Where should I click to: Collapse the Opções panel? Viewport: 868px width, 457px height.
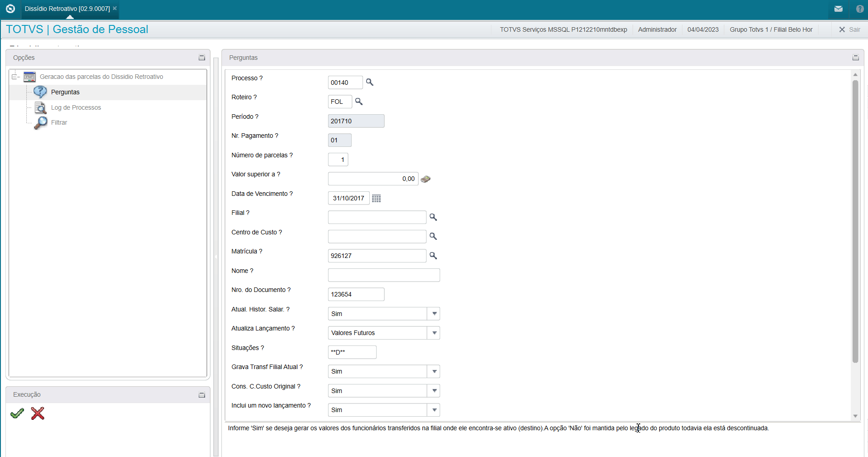tap(202, 58)
